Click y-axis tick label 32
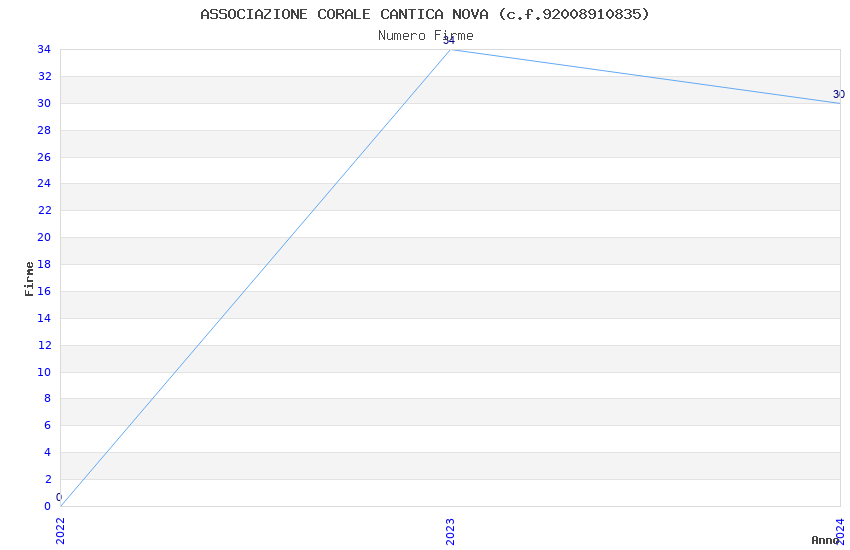850x550 pixels. click(x=44, y=76)
